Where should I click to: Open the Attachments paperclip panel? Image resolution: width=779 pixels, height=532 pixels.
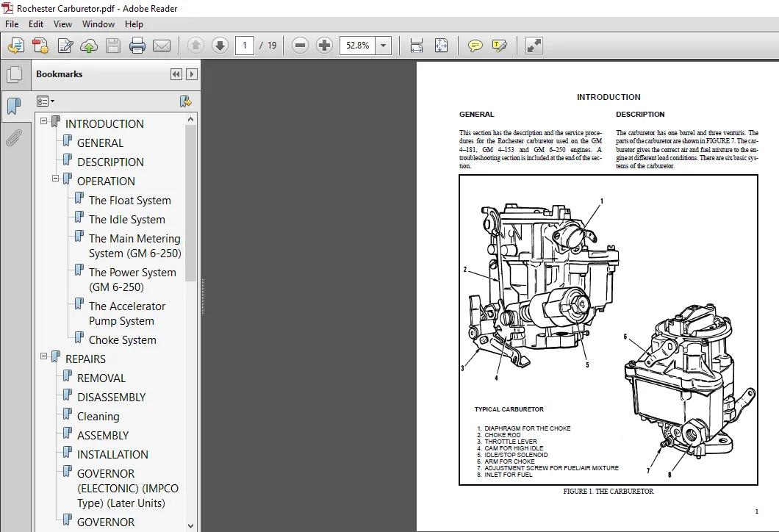point(15,137)
